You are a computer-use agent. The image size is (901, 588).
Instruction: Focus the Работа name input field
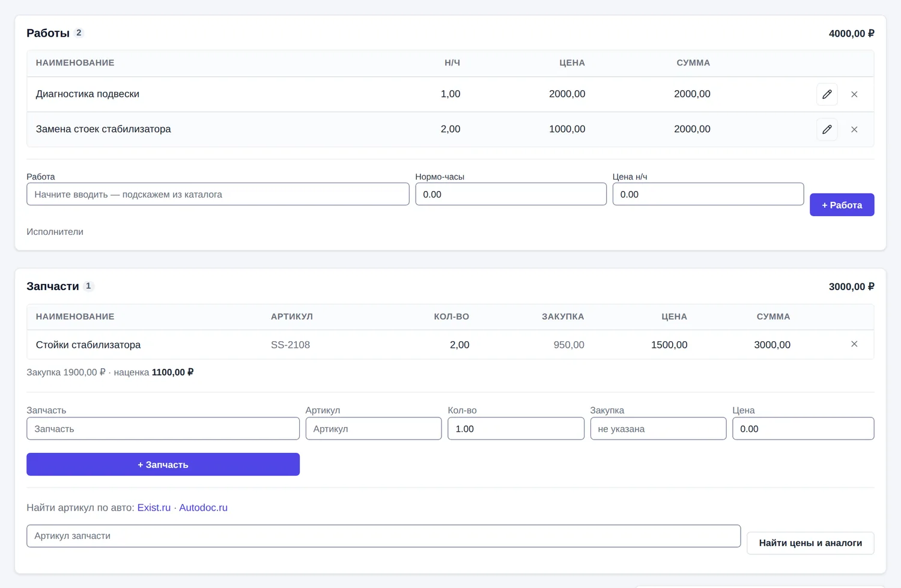coord(218,194)
